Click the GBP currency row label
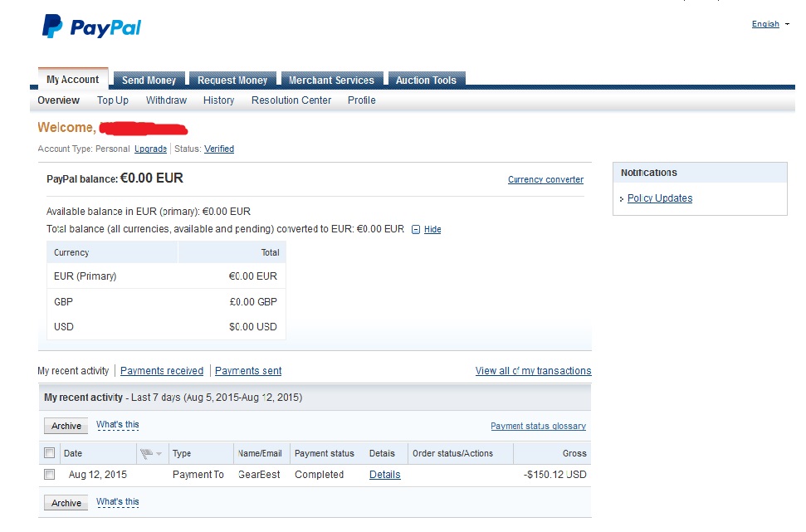 63,302
